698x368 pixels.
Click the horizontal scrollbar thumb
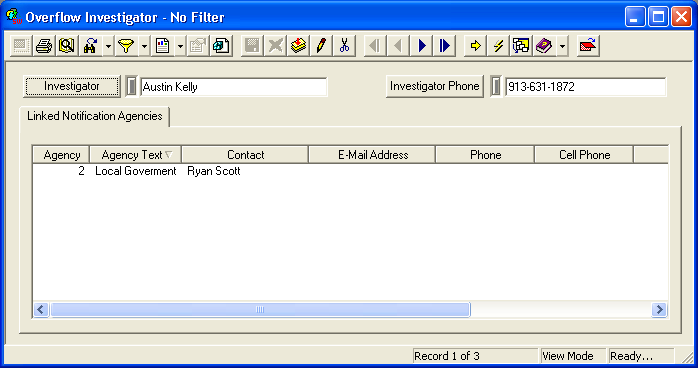[260, 309]
